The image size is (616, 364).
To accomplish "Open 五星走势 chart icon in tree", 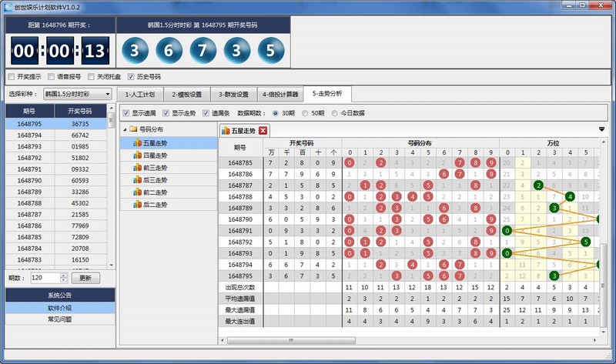I will [x=138, y=142].
